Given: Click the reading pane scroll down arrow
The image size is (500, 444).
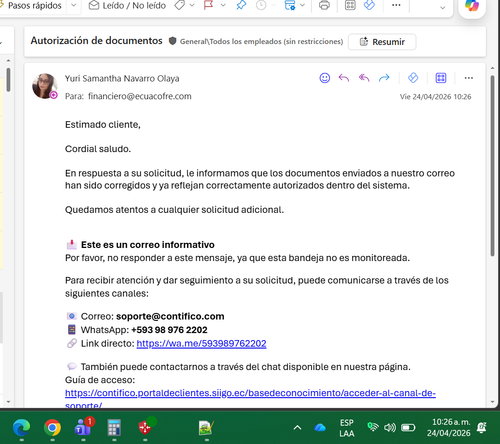Looking at the screenshot, I should (492, 402).
